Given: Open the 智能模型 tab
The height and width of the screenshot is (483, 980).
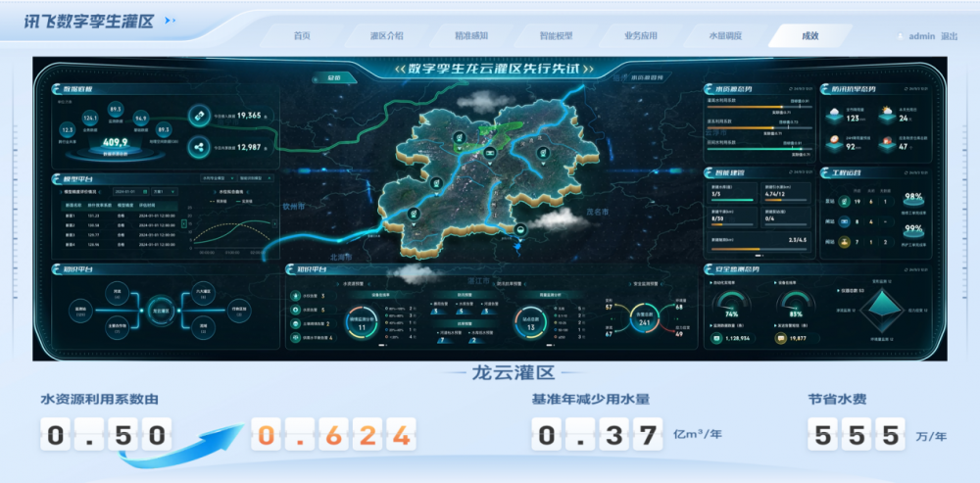Looking at the screenshot, I should [x=557, y=35].
